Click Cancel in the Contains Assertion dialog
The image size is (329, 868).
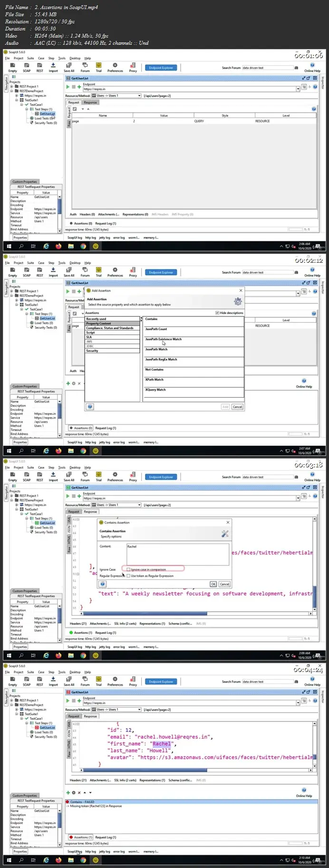224,584
